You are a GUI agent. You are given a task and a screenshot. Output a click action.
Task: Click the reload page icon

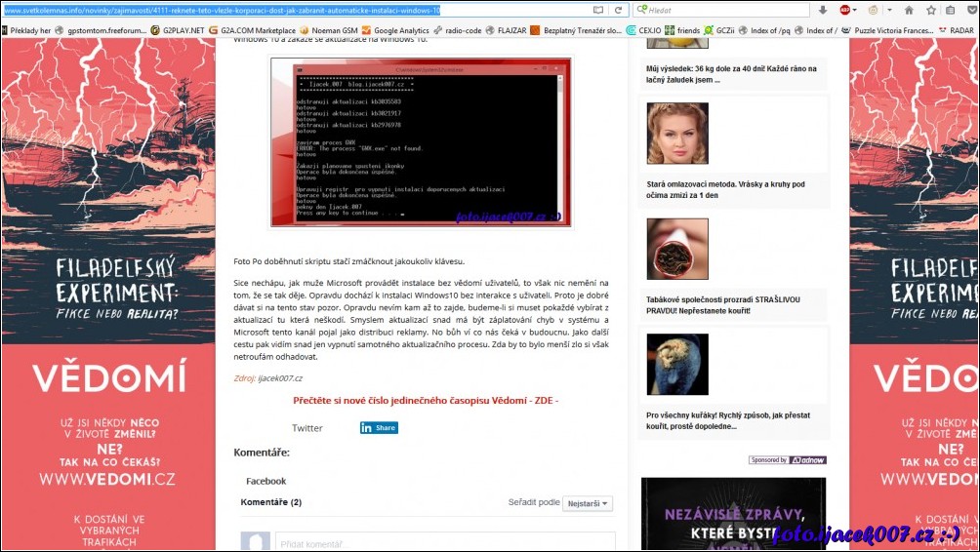619,10
